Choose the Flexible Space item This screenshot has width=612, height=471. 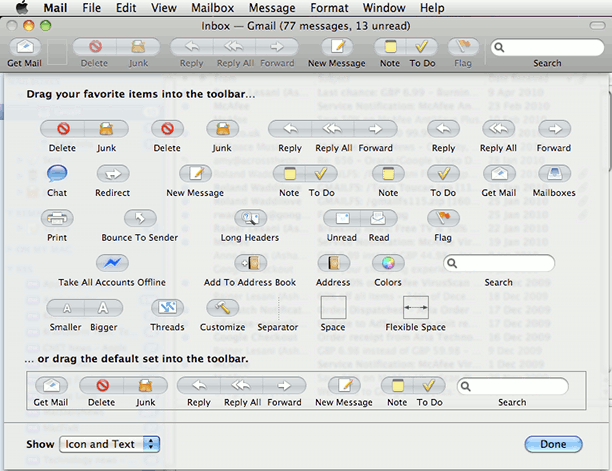[x=416, y=308]
